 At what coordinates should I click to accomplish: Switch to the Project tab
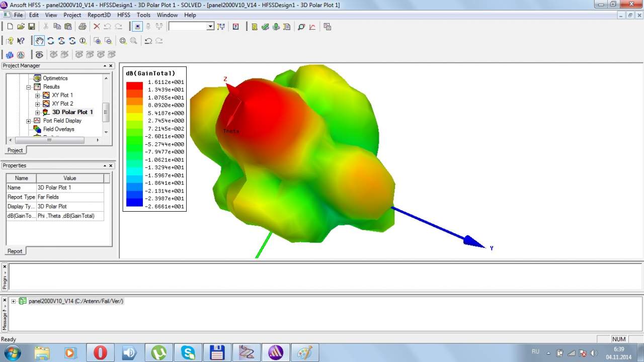[x=15, y=150]
